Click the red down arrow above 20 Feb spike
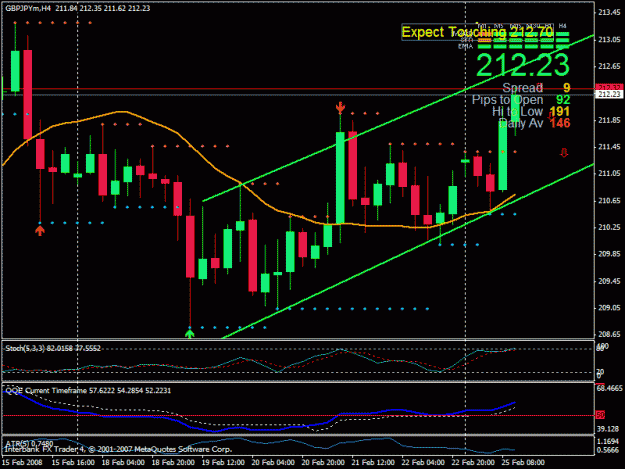Image resolution: width=625 pixels, height=469 pixels. (340, 107)
